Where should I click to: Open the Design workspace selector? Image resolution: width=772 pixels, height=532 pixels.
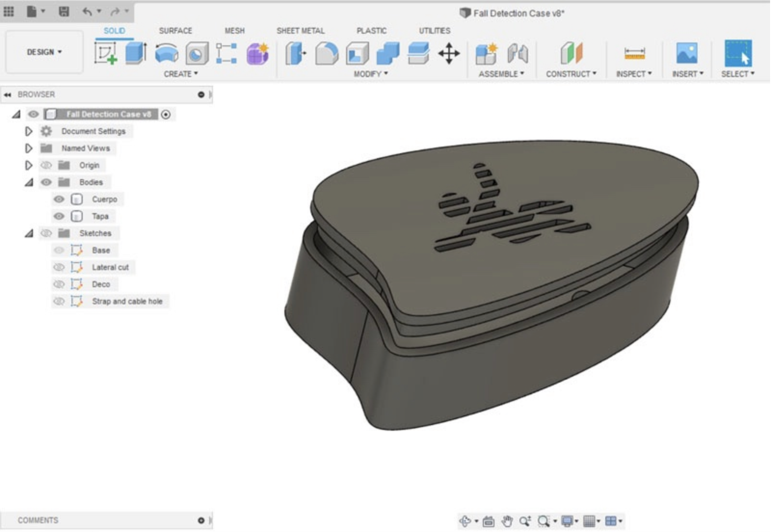click(43, 52)
